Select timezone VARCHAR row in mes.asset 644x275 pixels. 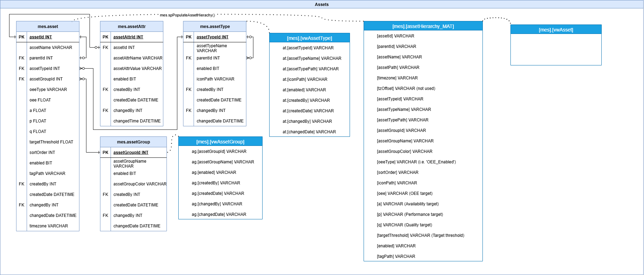click(x=48, y=226)
